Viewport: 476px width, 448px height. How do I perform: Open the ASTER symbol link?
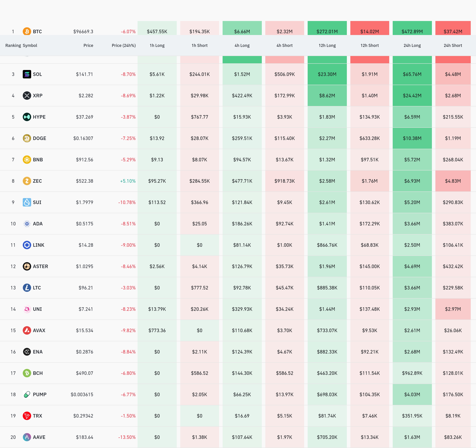[40, 266]
